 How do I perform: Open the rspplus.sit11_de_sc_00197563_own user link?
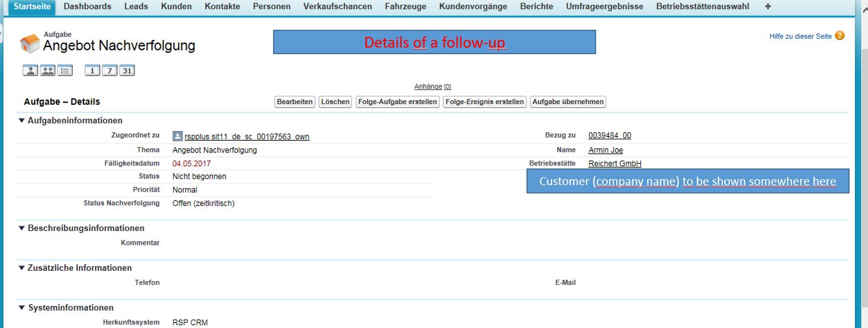pyautogui.click(x=247, y=136)
